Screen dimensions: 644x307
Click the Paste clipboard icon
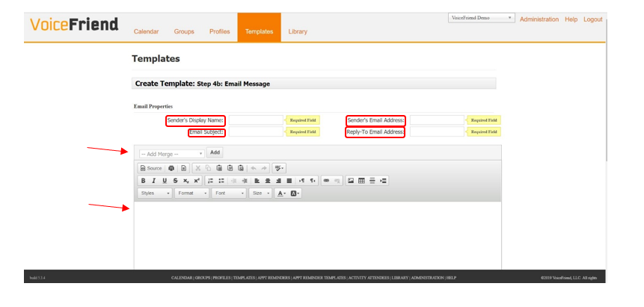coord(219,168)
